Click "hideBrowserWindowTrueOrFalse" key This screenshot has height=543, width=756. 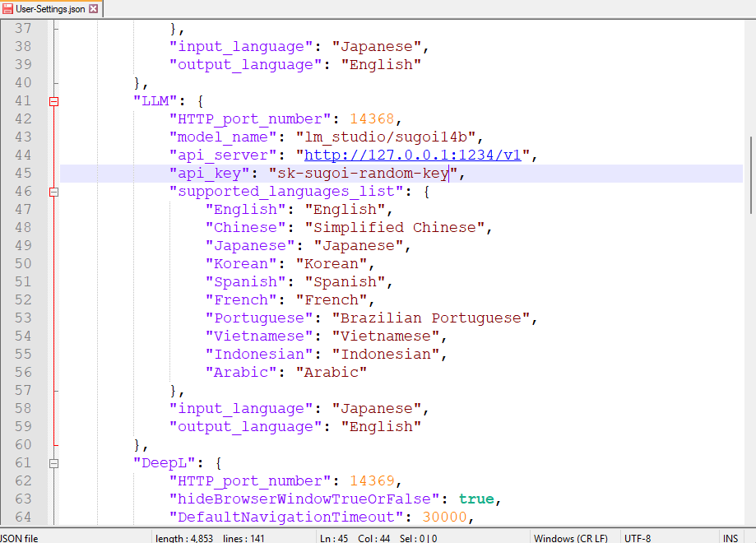click(304, 499)
